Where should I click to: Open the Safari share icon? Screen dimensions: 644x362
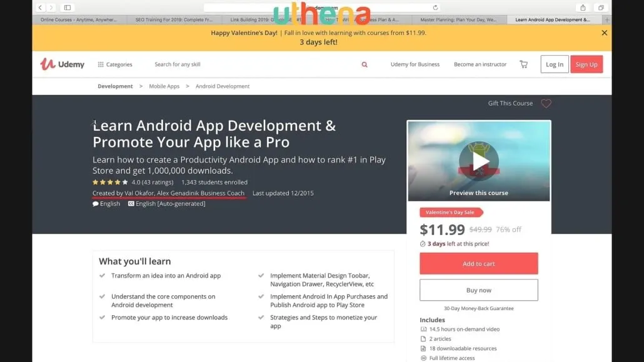coord(583,8)
